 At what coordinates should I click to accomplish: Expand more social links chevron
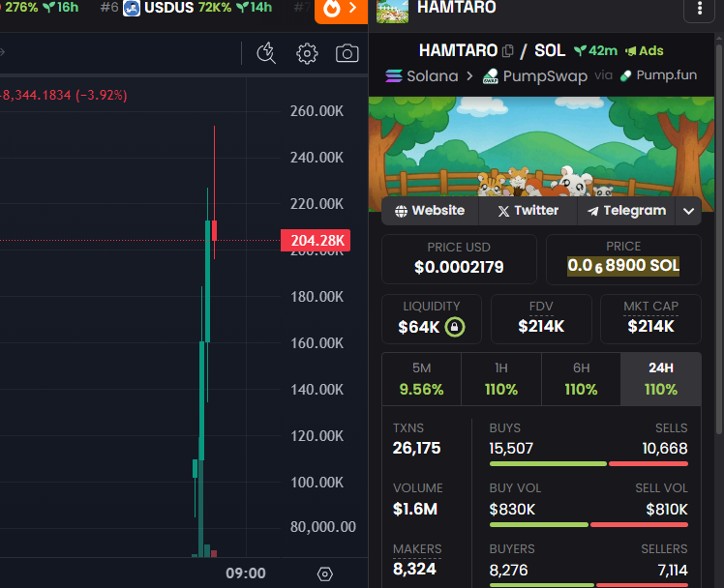coord(688,211)
